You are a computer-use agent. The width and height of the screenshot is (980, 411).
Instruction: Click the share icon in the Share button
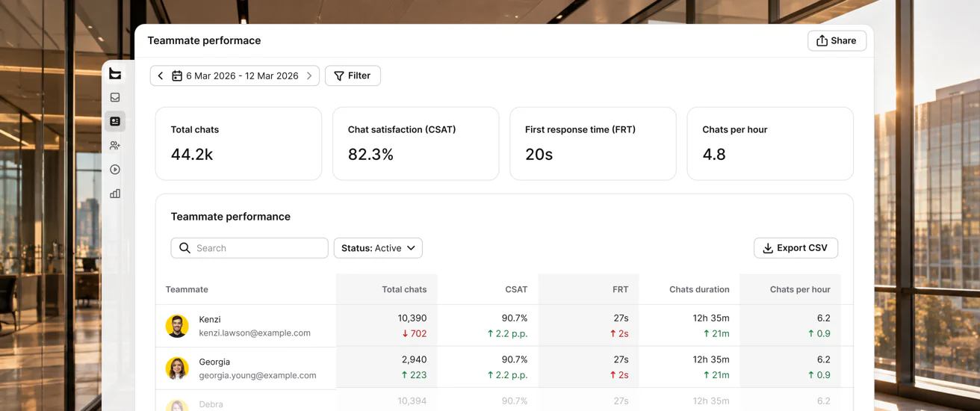click(x=822, y=40)
